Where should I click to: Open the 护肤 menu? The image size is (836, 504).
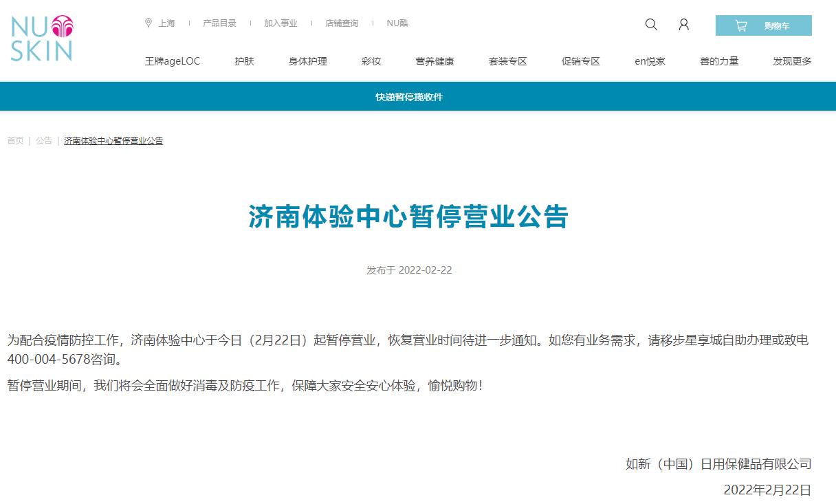point(244,61)
